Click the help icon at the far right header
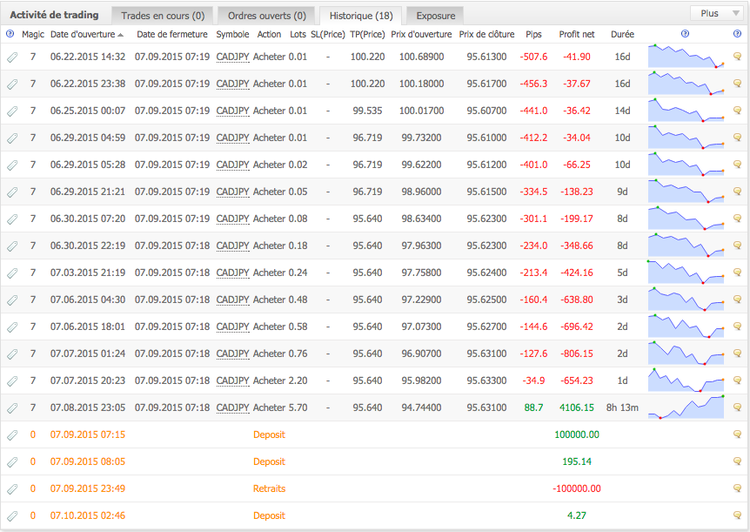This screenshot has width=750, height=532. [x=738, y=34]
